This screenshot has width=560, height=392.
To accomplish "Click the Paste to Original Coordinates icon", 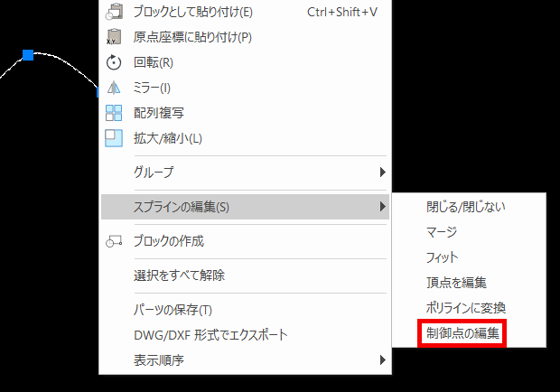I will [114, 37].
